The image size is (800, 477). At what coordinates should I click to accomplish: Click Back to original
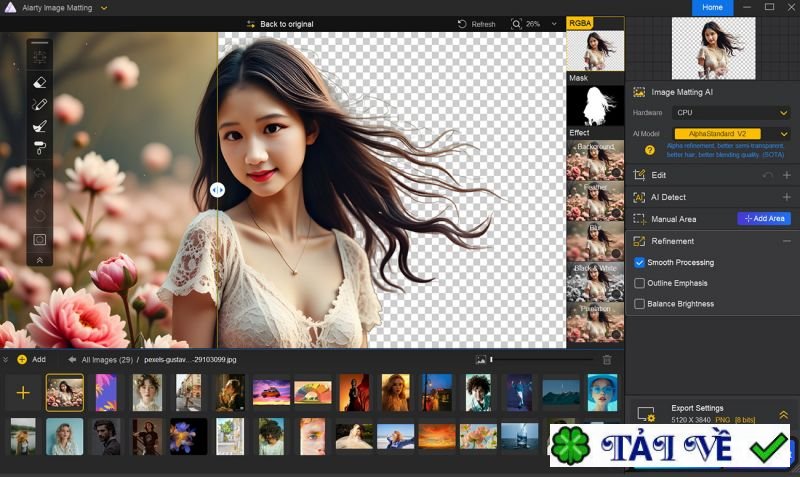(x=283, y=24)
